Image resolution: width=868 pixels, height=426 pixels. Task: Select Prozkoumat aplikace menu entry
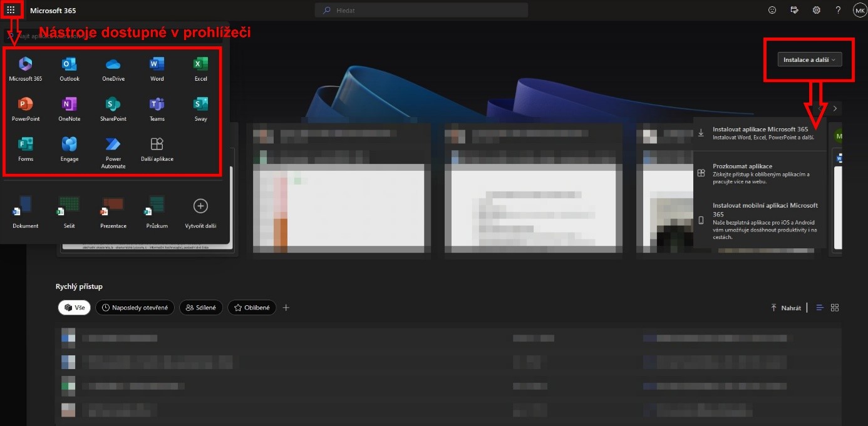pos(760,174)
